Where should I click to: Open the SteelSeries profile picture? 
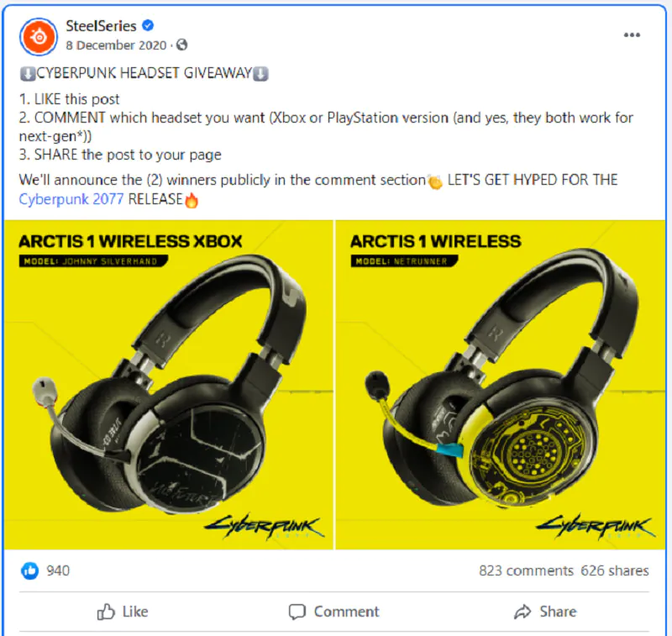pyautogui.click(x=38, y=37)
